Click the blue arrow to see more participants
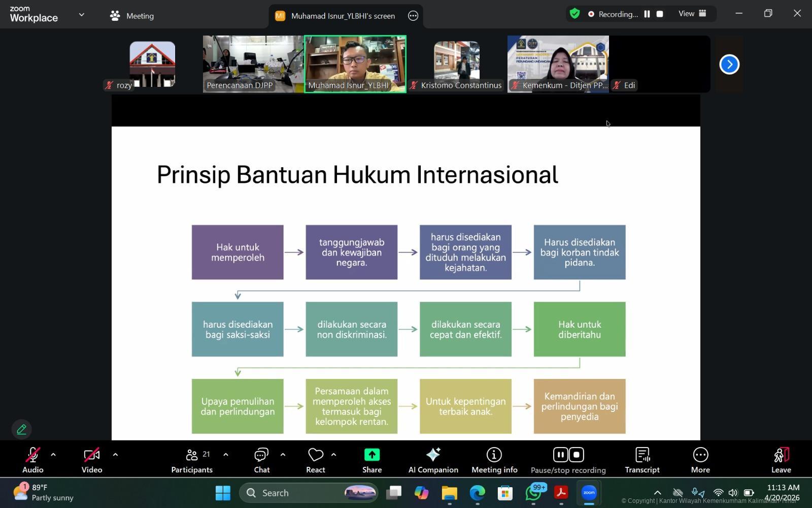The width and height of the screenshot is (812, 508). 729,64
